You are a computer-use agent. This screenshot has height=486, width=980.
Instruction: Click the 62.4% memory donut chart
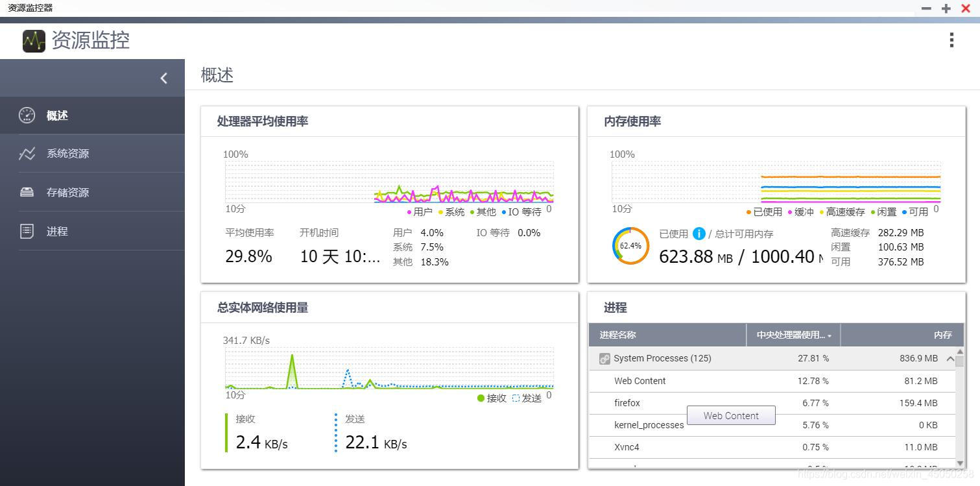[630, 246]
